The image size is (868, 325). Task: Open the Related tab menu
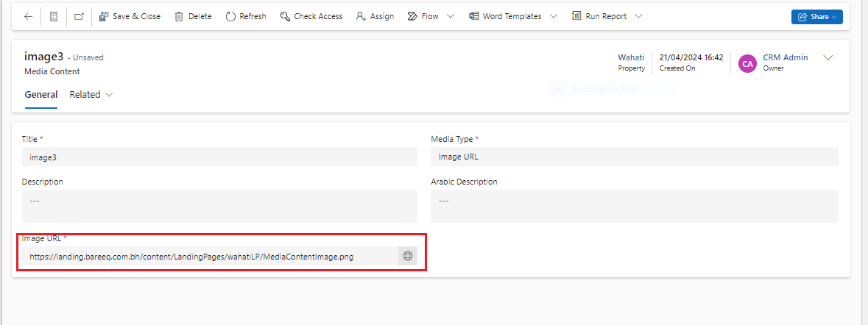click(91, 95)
